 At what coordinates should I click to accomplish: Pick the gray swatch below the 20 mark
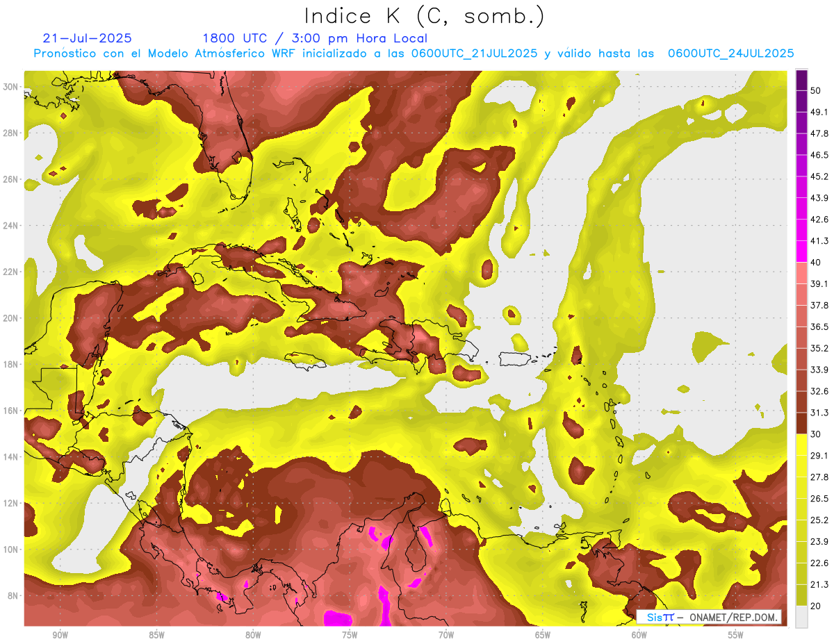pos(801,617)
